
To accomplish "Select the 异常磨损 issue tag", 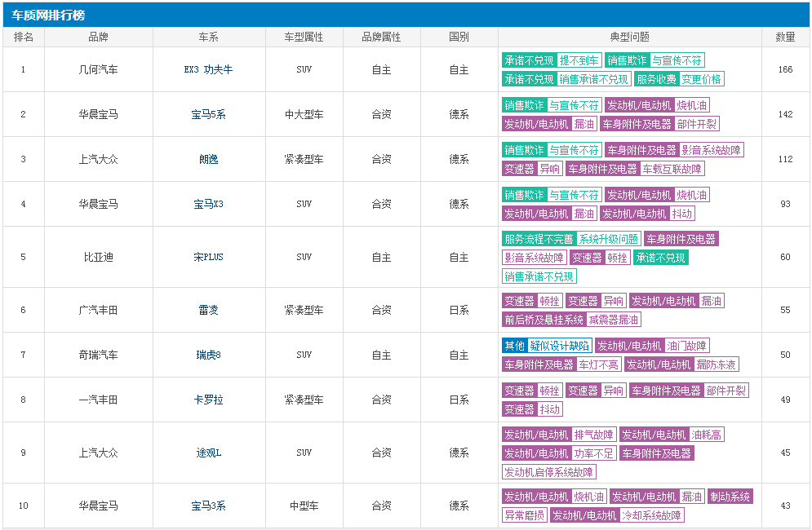I will coord(525,515).
